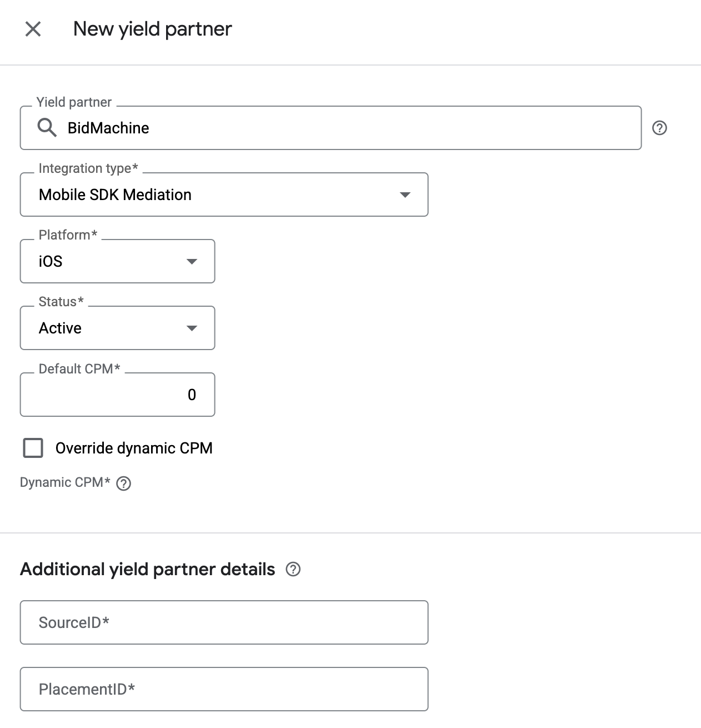Click the search magnifier icon in Yield partner
Viewport: 701px width, 728px height.
(x=47, y=128)
